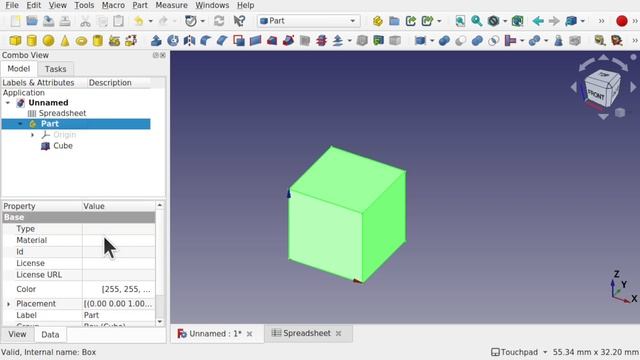Click the Revolve tool icon

tap(173, 41)
